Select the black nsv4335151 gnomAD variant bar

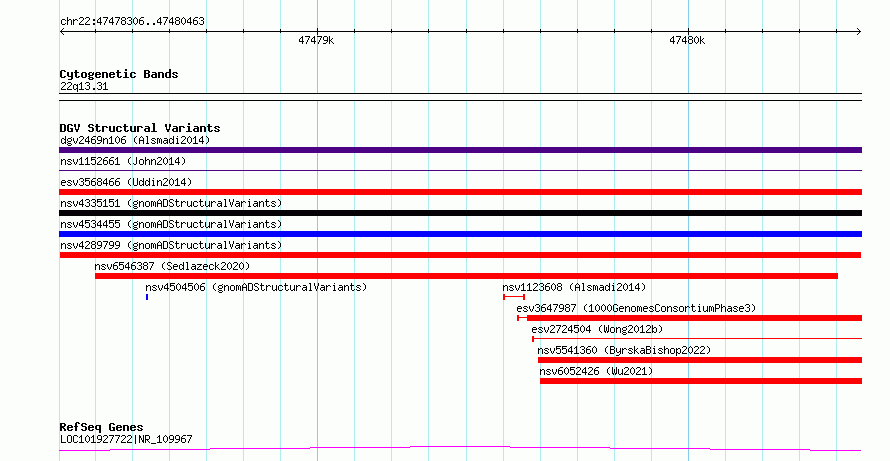coord(460,213)
